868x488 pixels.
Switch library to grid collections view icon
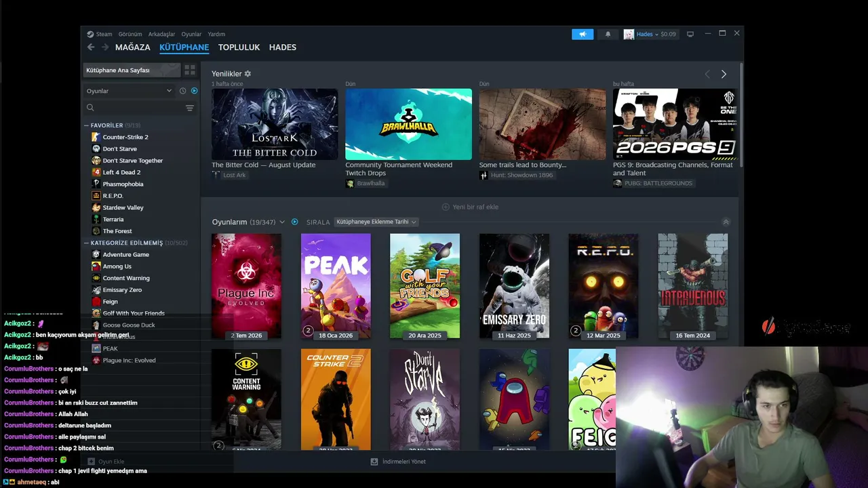pos(190,70)
